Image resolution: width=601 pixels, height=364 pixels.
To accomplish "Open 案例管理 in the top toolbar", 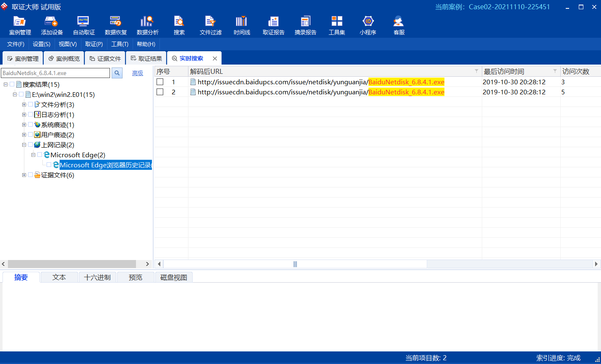I will (x=20, y=26).
